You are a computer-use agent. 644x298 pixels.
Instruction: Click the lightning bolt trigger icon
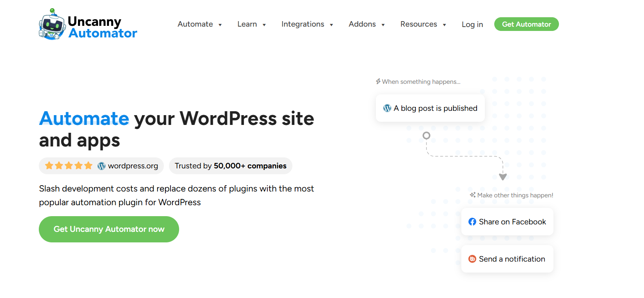click(x=378, y=81)
